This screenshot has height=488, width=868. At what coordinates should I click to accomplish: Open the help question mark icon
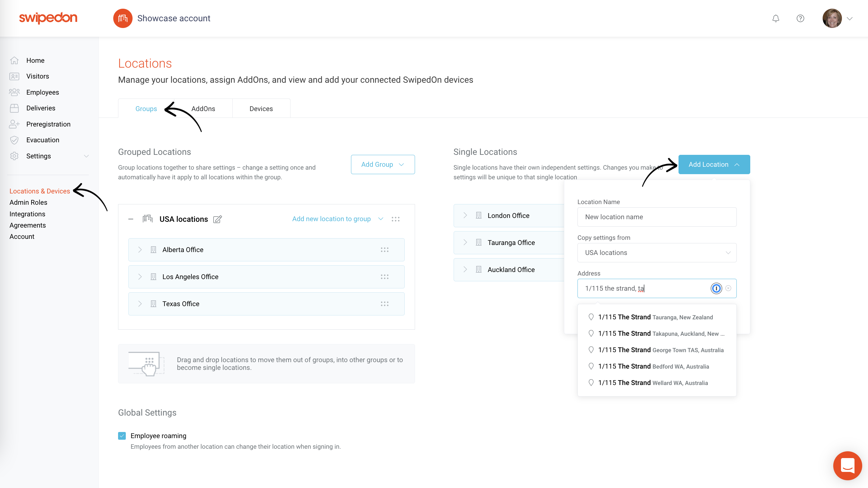[800, 19]
